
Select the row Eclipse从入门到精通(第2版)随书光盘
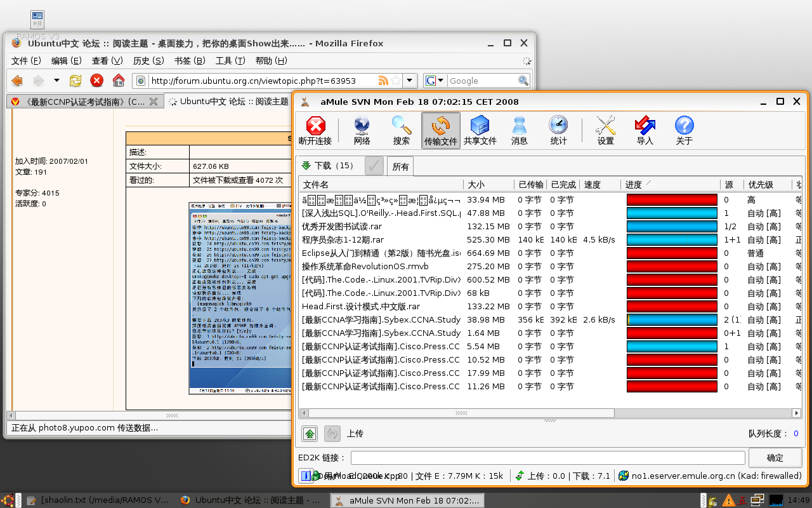549,253
